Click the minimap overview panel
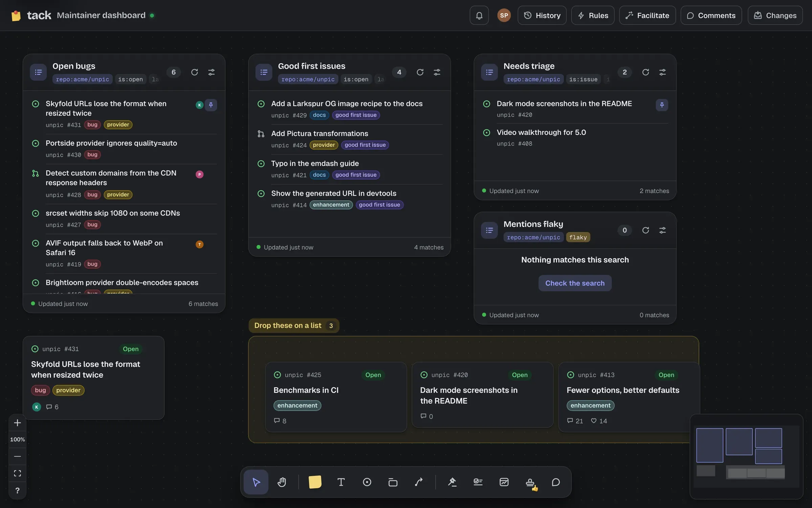 746,456
